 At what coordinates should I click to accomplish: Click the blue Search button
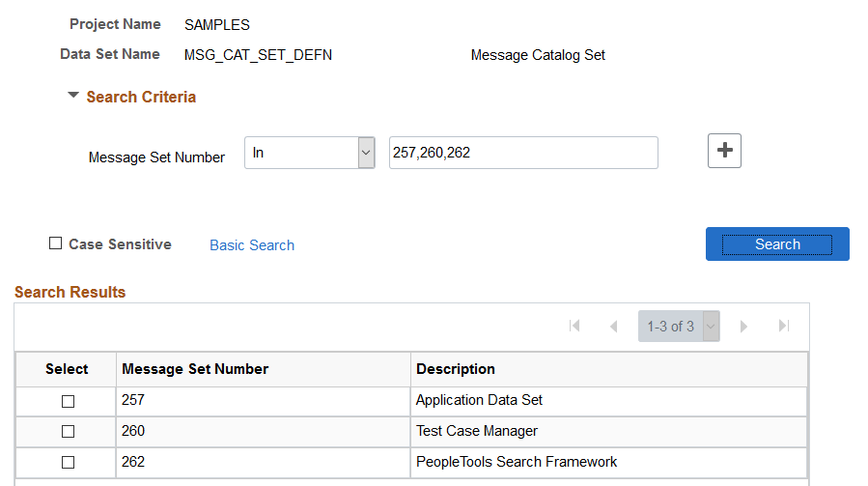pyautogui.click(x=777, y=243)
